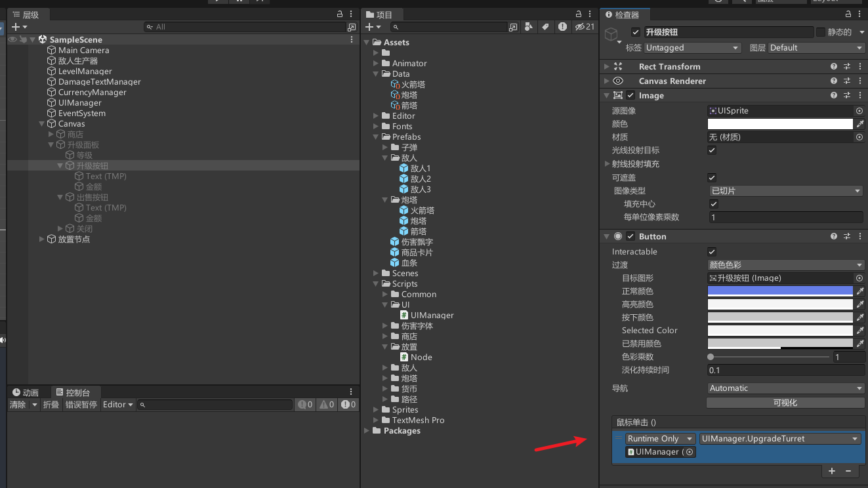Open Canvas Renderer preset settings icon
The image size is (868, 488).
[x=847, y=81]
